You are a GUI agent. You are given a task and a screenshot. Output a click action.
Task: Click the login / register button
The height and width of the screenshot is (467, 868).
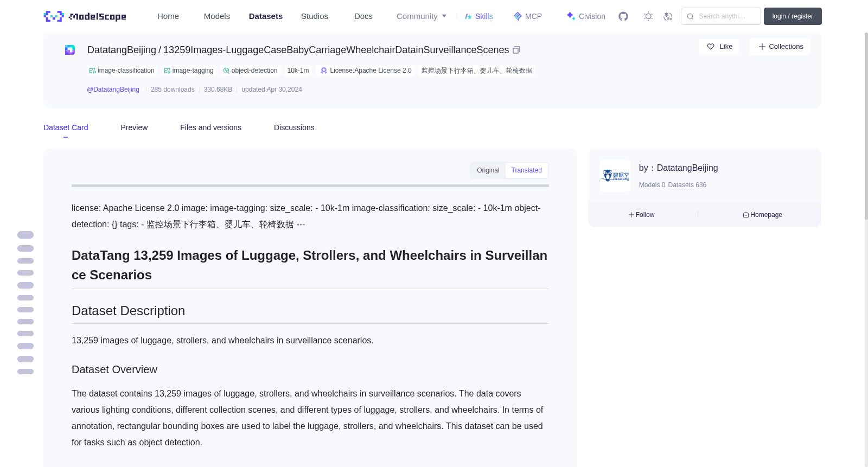pyautogui.click(x=793, y=16)
